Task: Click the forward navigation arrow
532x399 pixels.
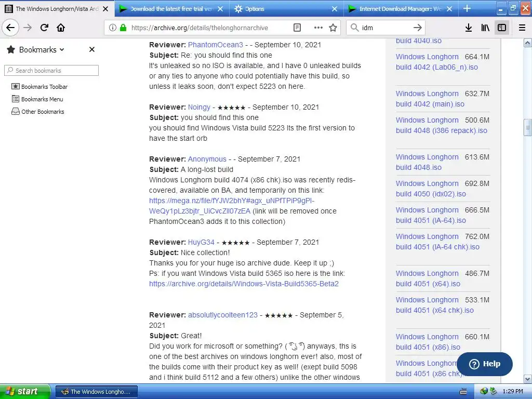Action: tap(28, 28)
